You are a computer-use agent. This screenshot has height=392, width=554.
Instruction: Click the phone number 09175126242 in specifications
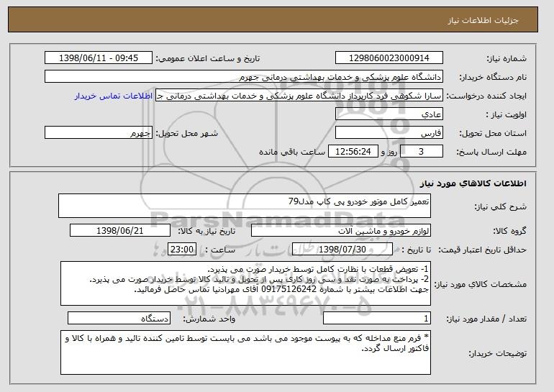(290, 289)
